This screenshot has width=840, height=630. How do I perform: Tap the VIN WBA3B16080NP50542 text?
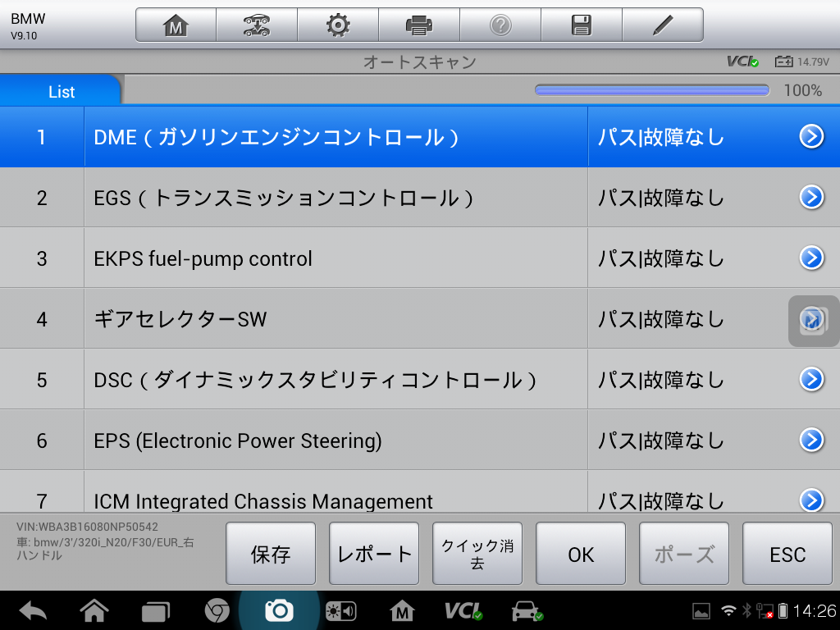[87, 527]
